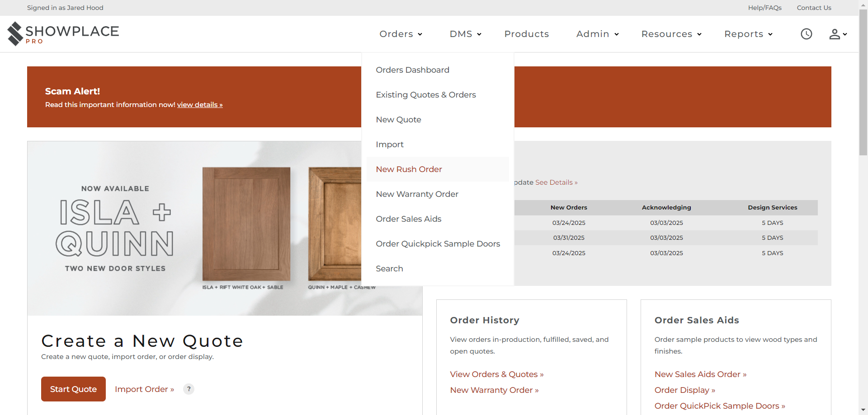Open the user account profile icon
The width and height of the screenshot is (868, 415).
click(x=838, y=34)
